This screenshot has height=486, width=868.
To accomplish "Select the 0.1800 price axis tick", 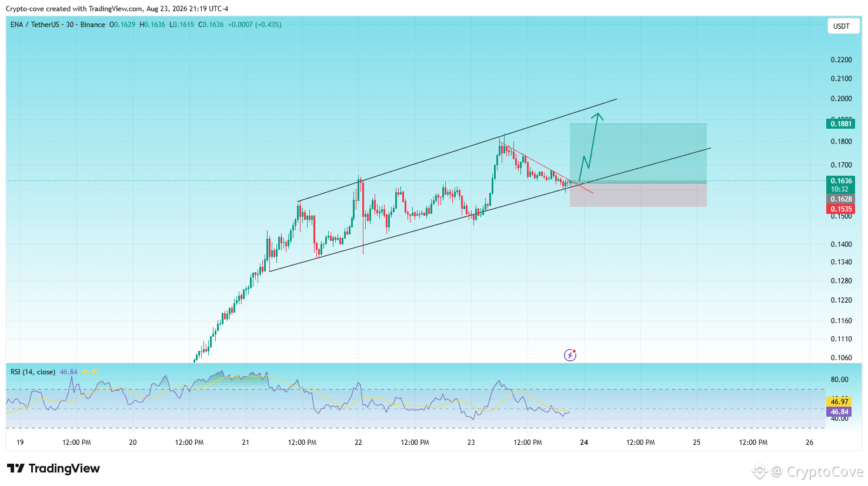I will (841, 142).
